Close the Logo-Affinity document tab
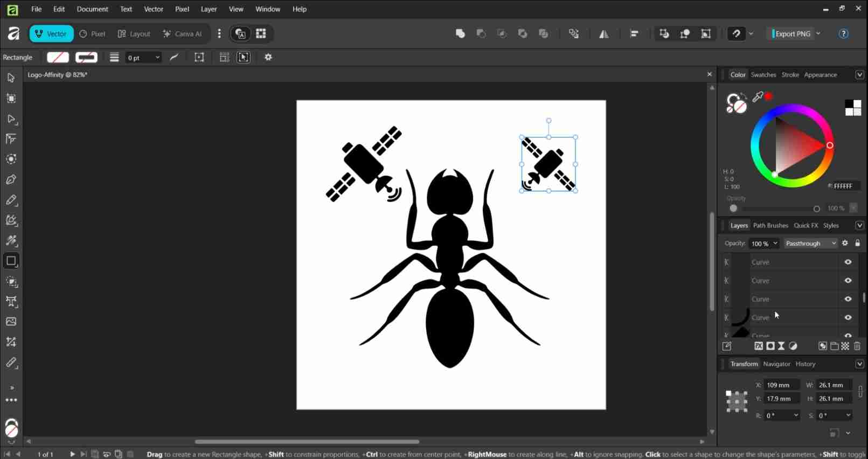Viewport: 868px width, 459px height. pos(709,74)
